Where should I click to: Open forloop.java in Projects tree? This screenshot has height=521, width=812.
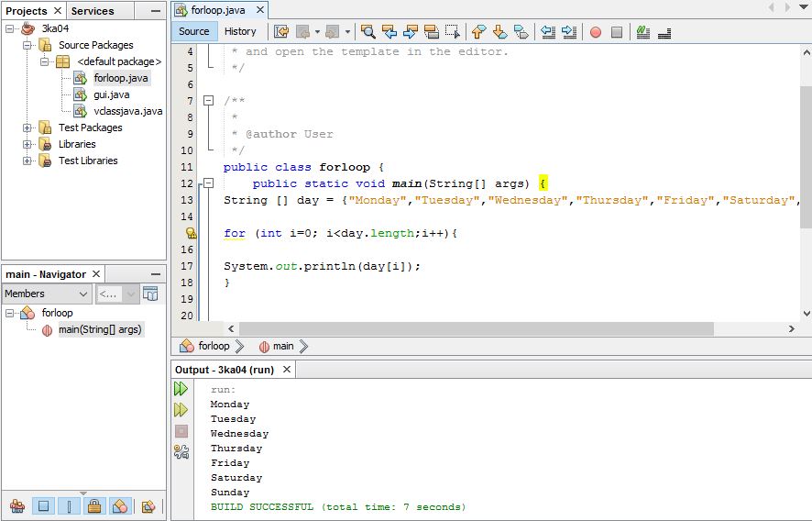pos(121,78)
